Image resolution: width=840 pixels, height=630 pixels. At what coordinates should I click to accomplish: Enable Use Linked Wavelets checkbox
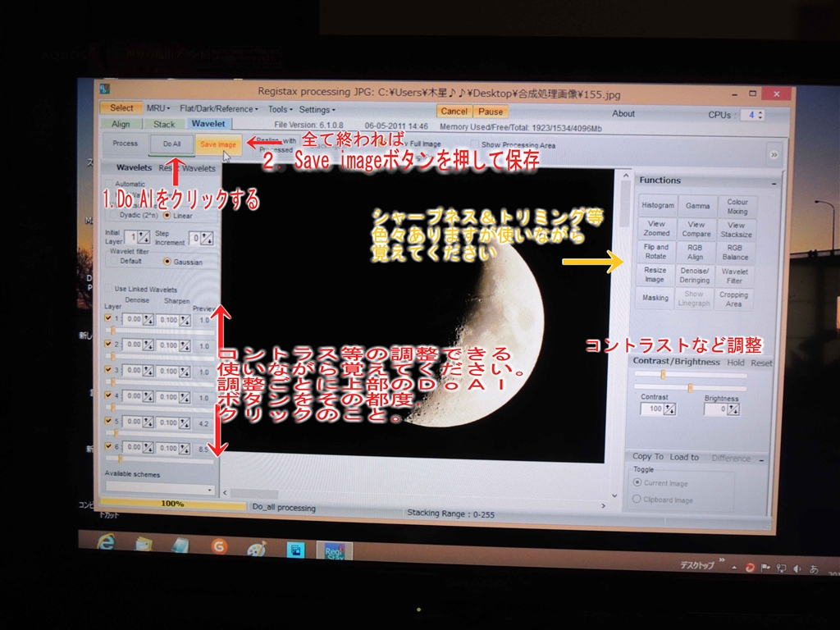click(x=109, y=288)
